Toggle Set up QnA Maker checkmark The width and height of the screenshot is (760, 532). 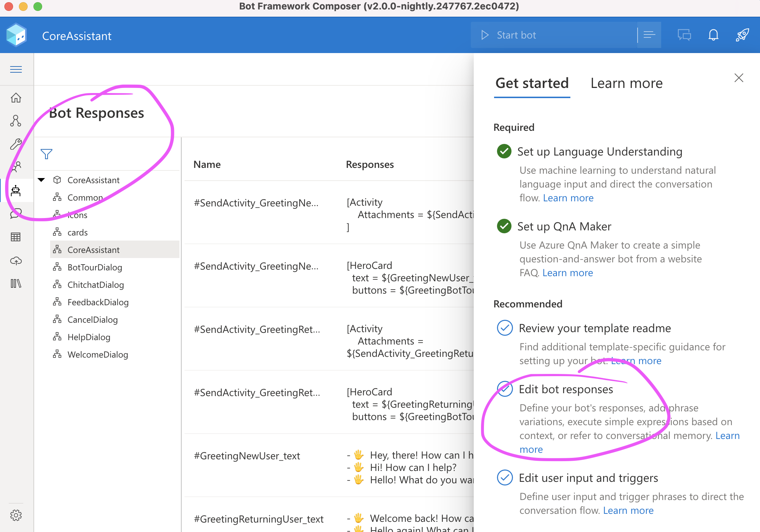tap(504, 226)
